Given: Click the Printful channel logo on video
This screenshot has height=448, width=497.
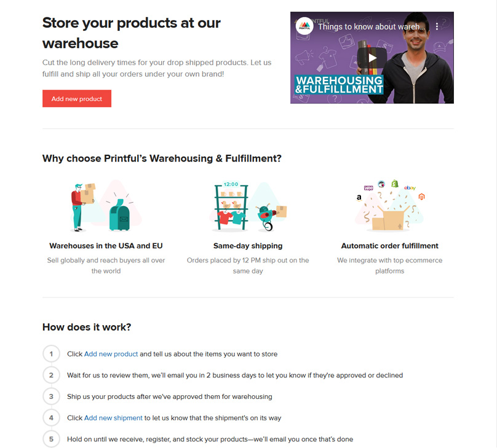Looking at the screenshot, I should point(304,26).
